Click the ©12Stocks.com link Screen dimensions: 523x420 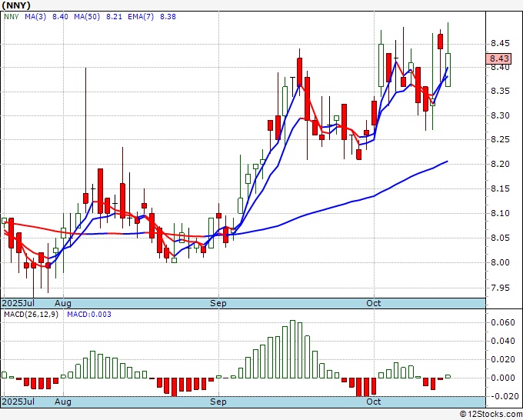(x=491, y=415)
